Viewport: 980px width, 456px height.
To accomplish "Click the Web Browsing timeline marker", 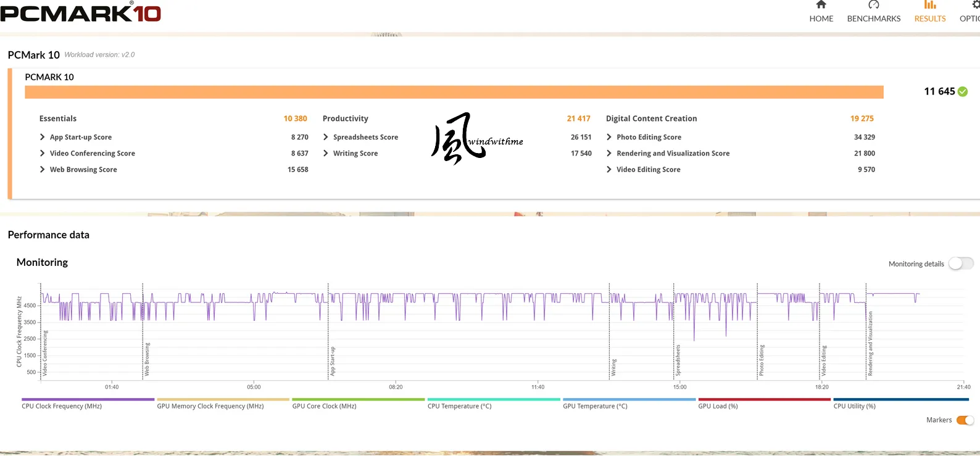I will 147,359.
